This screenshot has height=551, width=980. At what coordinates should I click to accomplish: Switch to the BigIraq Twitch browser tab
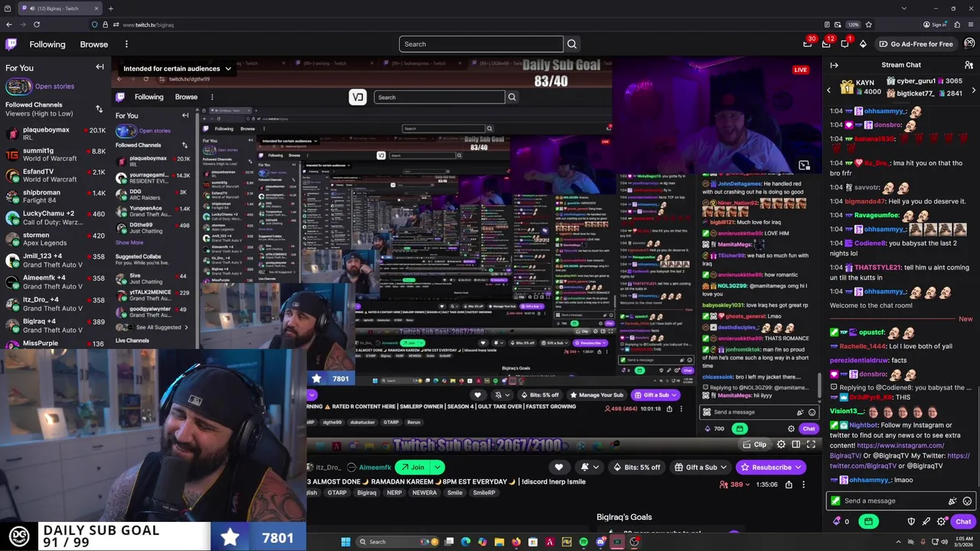pos(60,8)
